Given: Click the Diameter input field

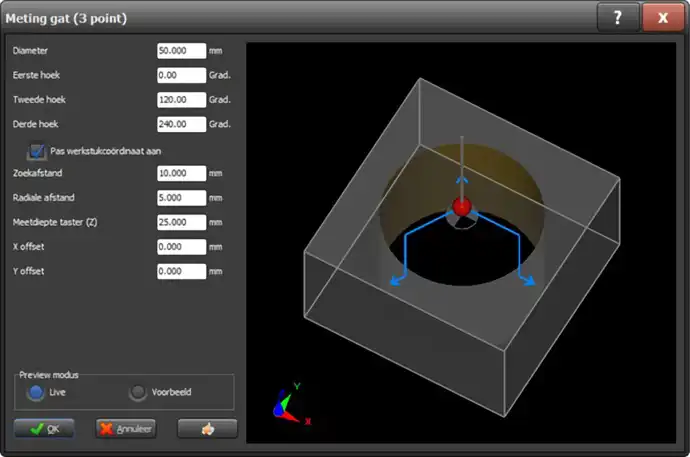Looking at the screenshot, I should pyautogui.click(x=181, y=51).
